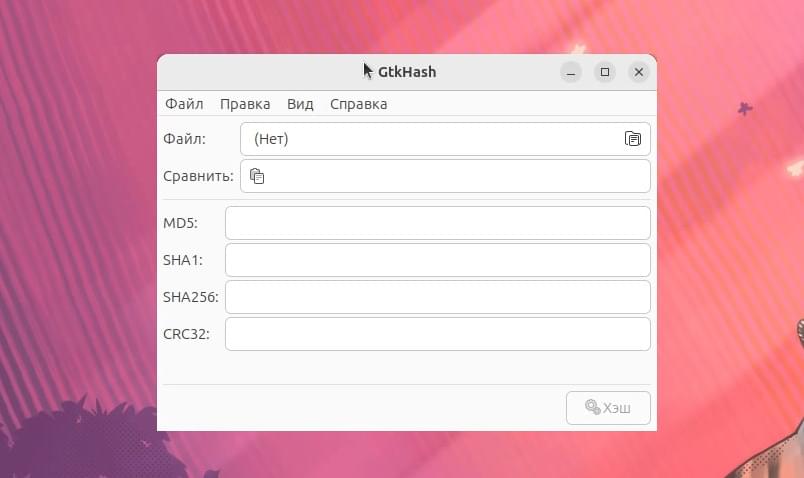Open the Справка menu

coord(358,104)
